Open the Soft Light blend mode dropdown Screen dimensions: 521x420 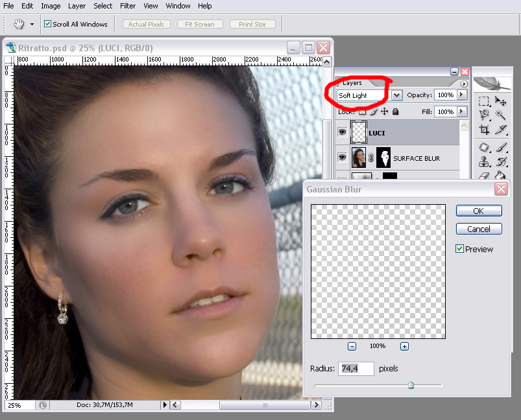coord(397,95)
